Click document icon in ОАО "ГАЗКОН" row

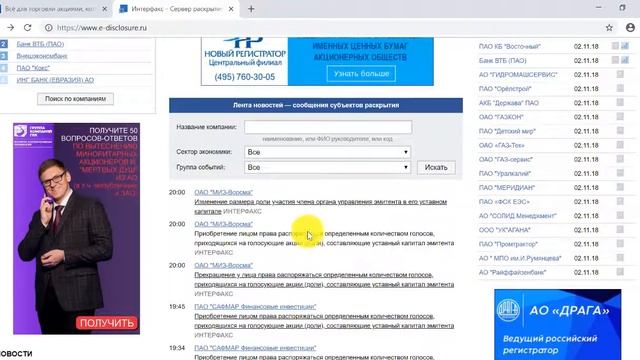click(x=620, y=117)
